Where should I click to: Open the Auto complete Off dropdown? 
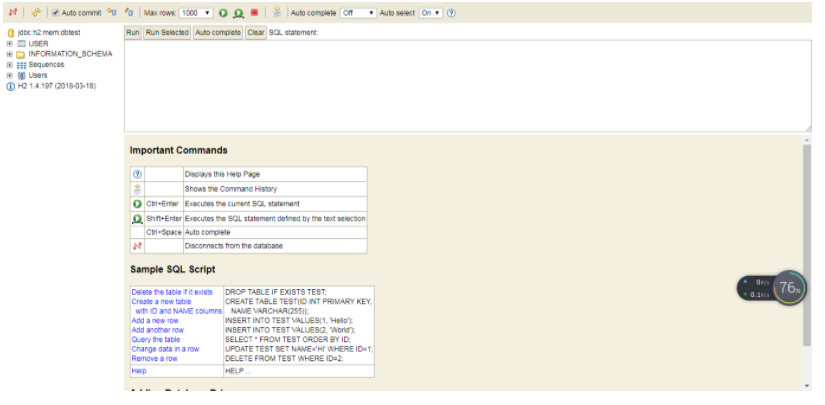tap(358, 13)
